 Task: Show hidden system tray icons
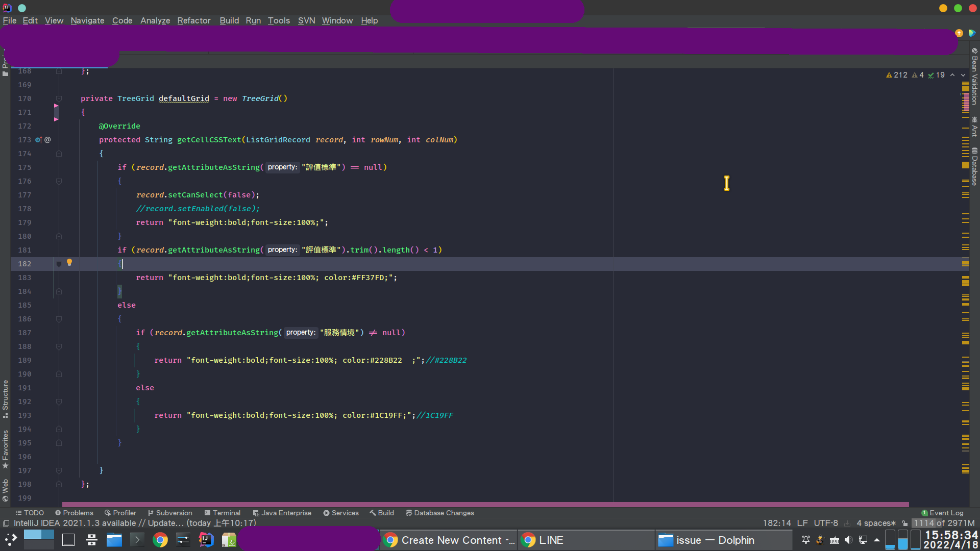point(877,540)
